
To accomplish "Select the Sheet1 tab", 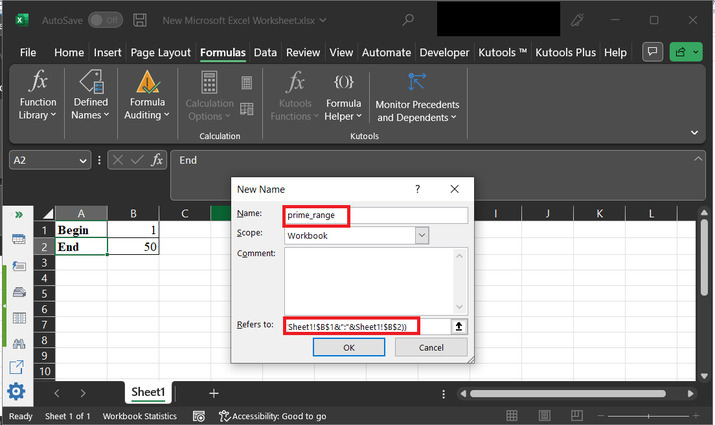I will [x=148, y=392].
